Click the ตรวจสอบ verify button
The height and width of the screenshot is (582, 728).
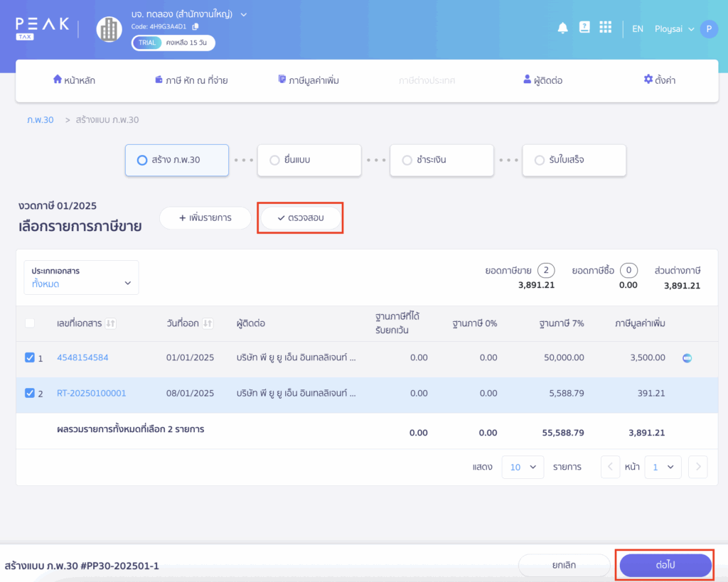301,218
